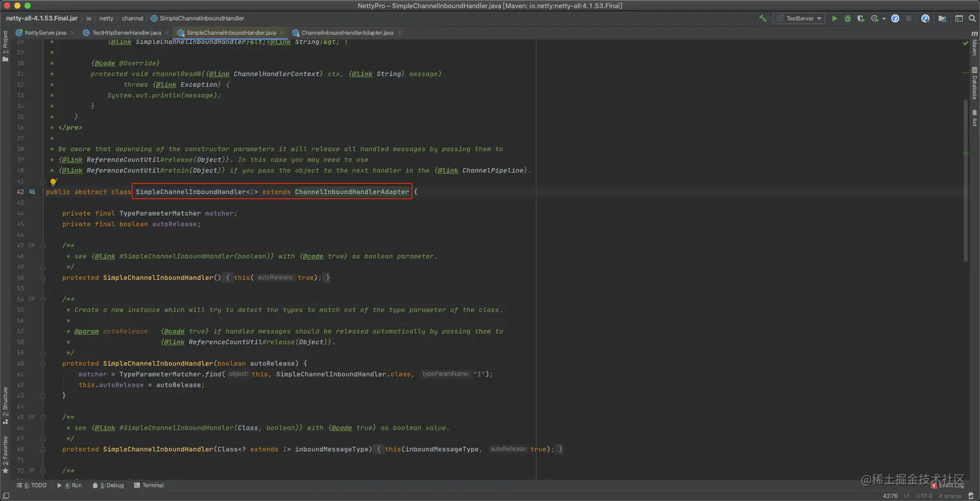
Task: Click the Javadoc render icon at line 47
Action: coord(31,246)
